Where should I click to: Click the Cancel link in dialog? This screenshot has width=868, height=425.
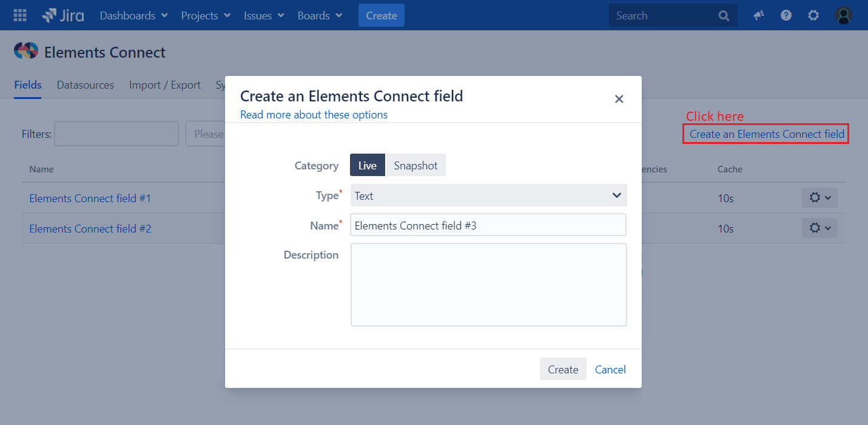pos(610,369)
